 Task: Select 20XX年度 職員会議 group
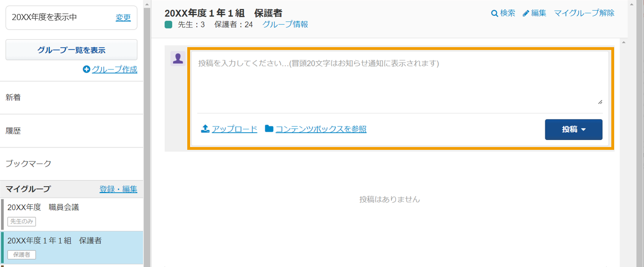[x=71, y=214]
